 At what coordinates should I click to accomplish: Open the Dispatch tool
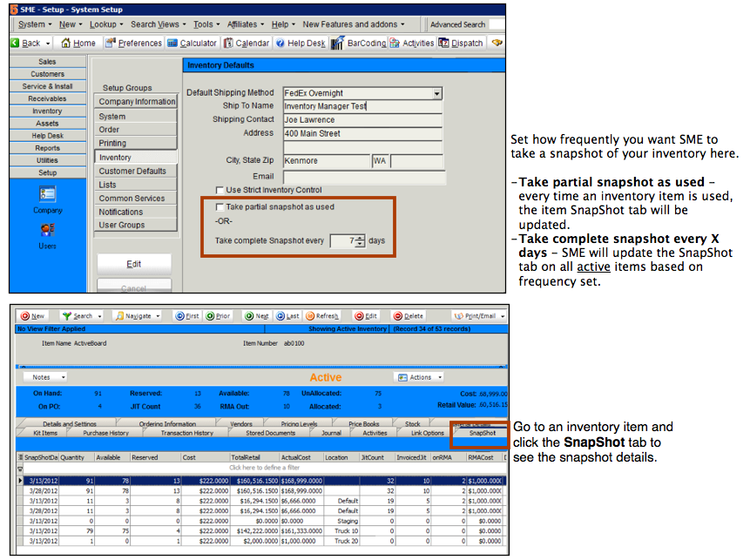[x=461, y=43]
